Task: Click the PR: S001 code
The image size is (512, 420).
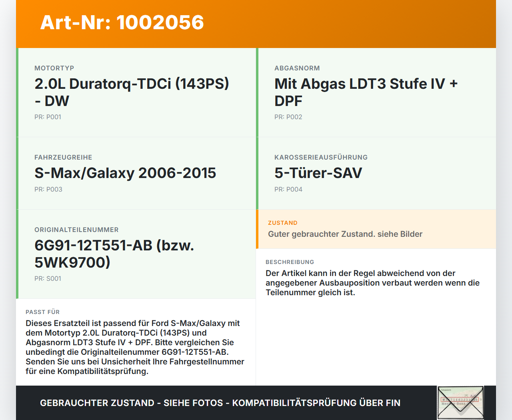Action: point(48,278)
